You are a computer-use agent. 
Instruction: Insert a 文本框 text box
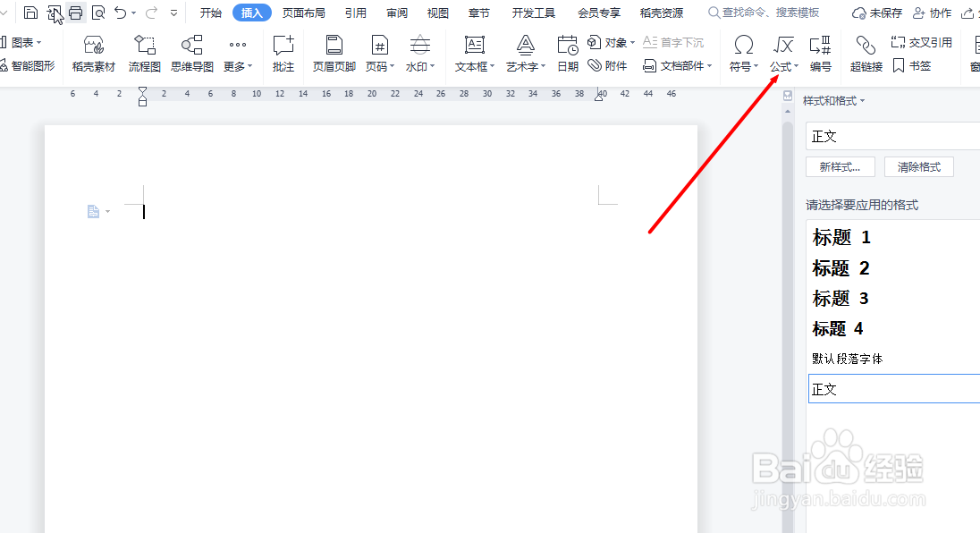pos(475,54)
